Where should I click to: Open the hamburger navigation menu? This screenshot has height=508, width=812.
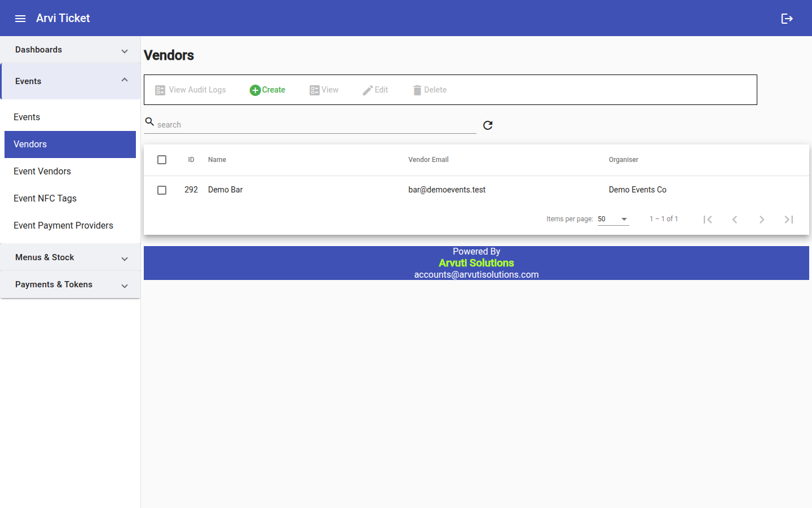[20, 19]
